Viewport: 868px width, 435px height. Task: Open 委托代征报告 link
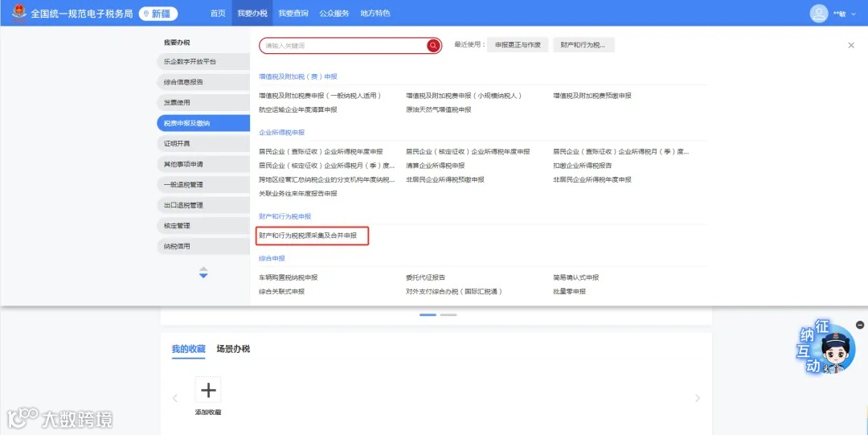click(425, 277)
